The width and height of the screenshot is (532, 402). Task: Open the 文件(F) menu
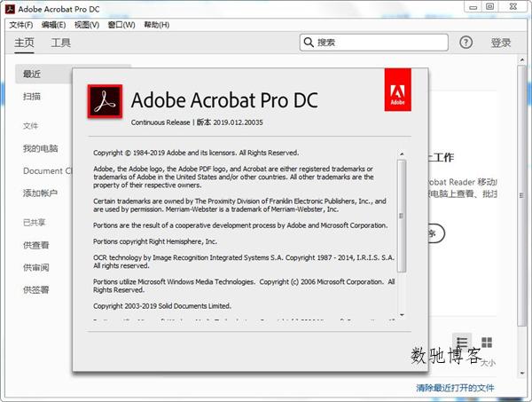(x=21, y=25)
